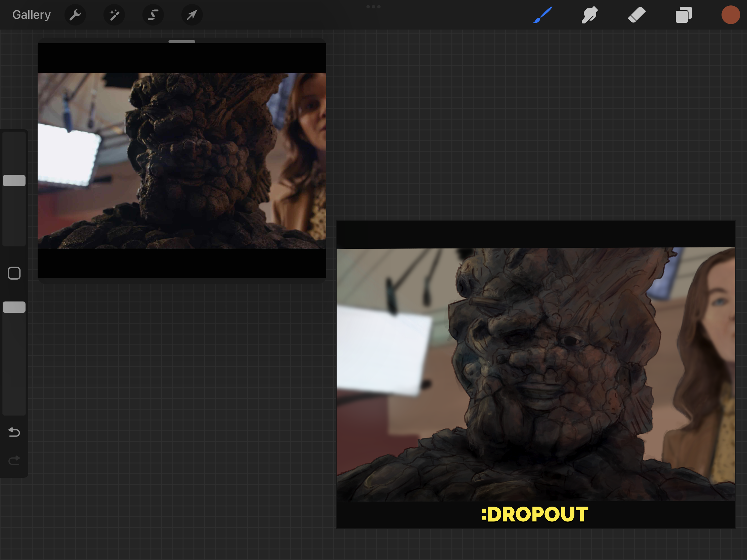
Task: Select the Eraser tool
Action: [636, 15]
